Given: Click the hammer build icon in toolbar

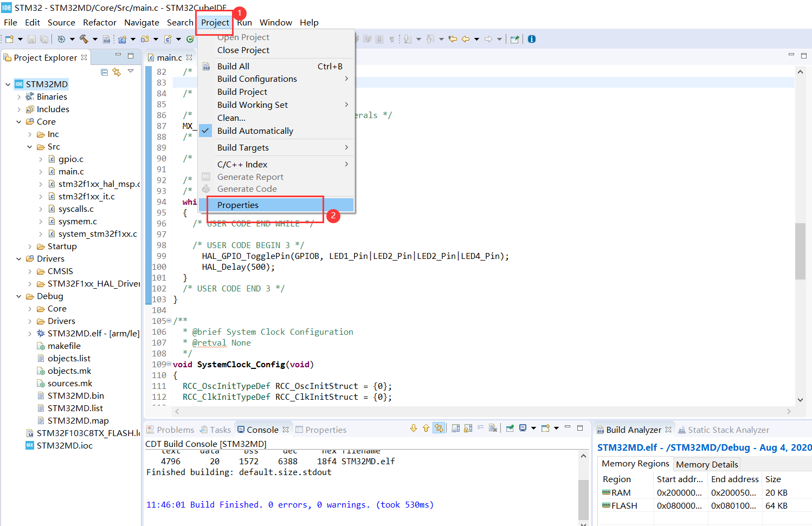Looking at the screenshot, I should pos(84,39).
